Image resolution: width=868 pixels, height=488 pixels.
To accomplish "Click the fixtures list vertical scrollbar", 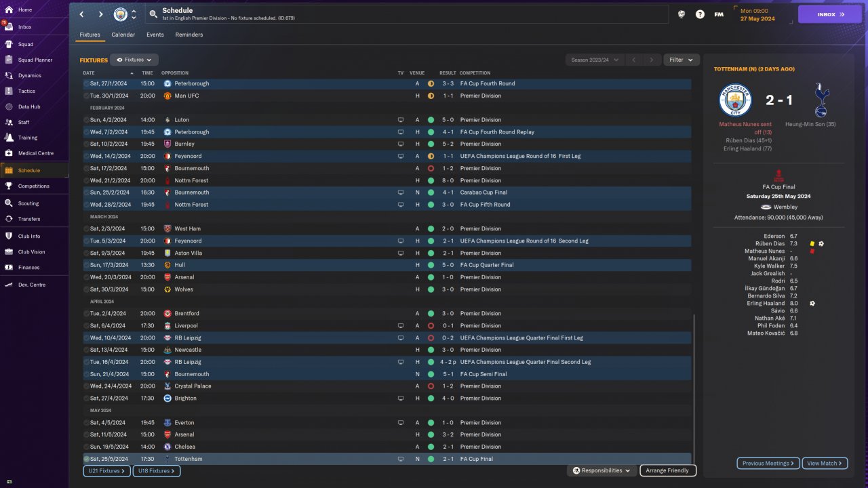I will 695,388.
